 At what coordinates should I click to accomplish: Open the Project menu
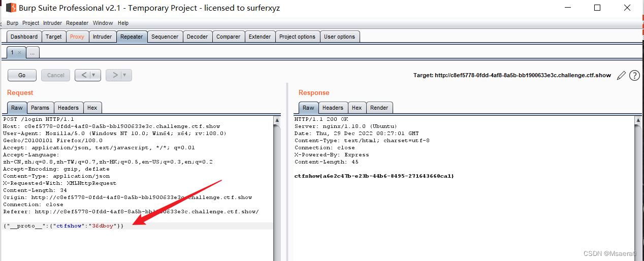click(x=30, y=23)
